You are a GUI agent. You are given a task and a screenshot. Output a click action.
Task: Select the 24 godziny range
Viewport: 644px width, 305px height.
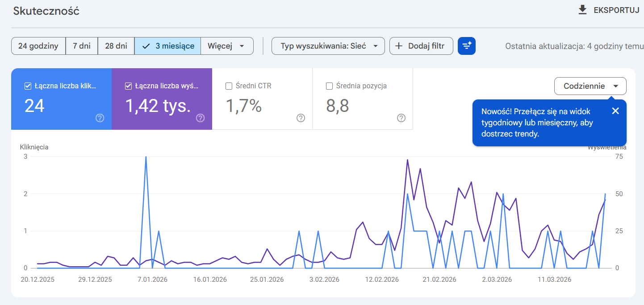38,46
